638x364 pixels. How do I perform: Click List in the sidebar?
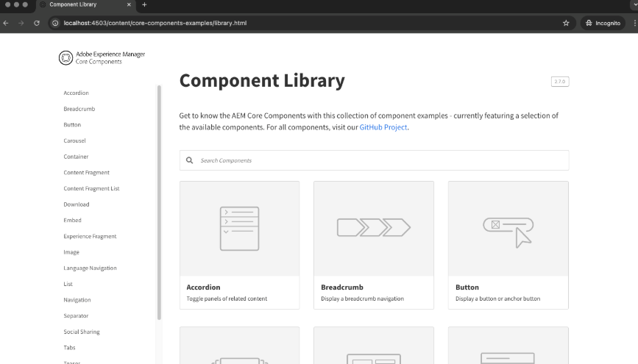pos(68,284)
